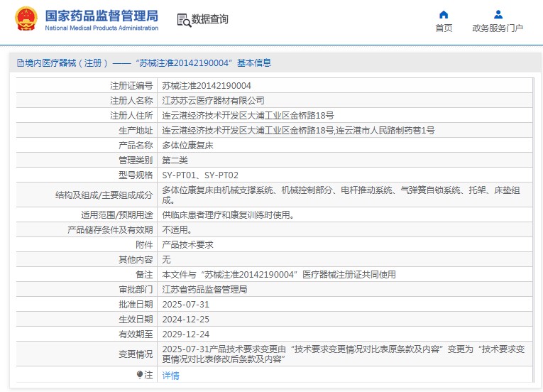Select registrant 江苏苏云医疗器材有限公司
This screenshot has width=543, height=392.
tap(213, 101)
